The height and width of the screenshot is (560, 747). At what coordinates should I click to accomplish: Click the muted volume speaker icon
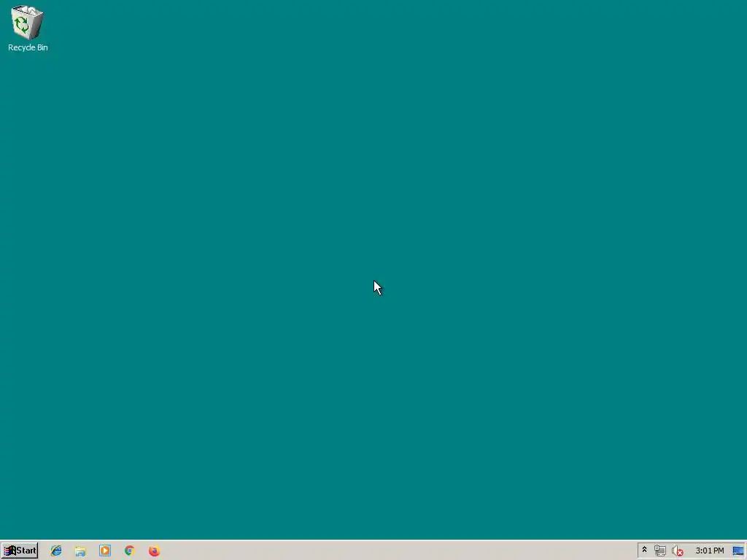click(677, 551)
